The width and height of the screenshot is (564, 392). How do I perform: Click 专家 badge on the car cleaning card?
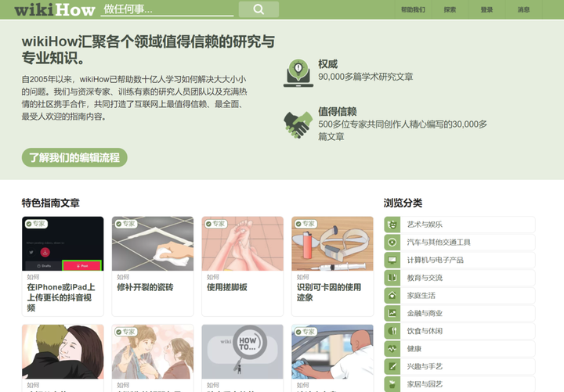click(305, 332)
